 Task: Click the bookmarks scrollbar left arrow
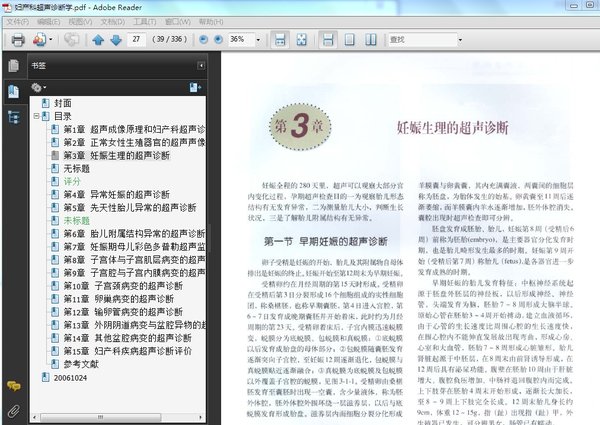click(x=35, y=417)
